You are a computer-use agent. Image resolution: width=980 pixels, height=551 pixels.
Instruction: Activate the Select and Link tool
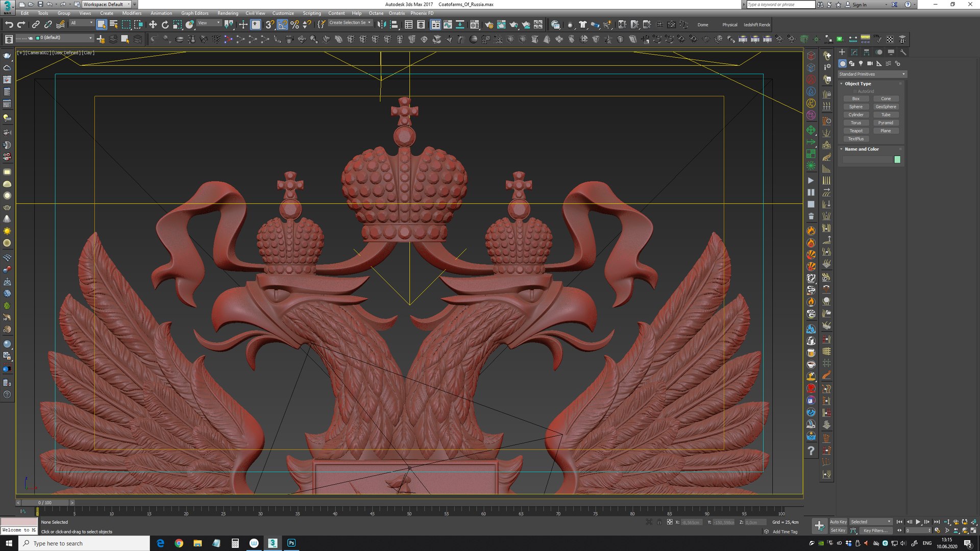pos(36,24)
